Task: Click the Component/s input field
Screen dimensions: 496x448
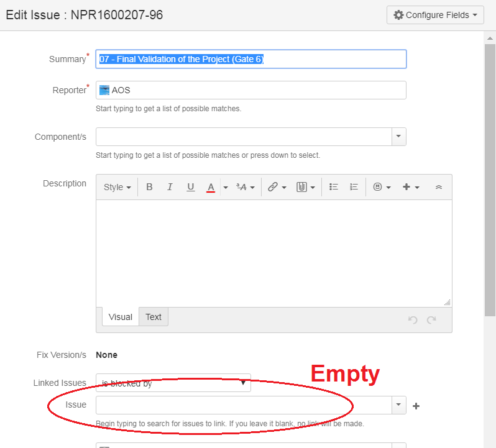Action: (x=244, y=137)
